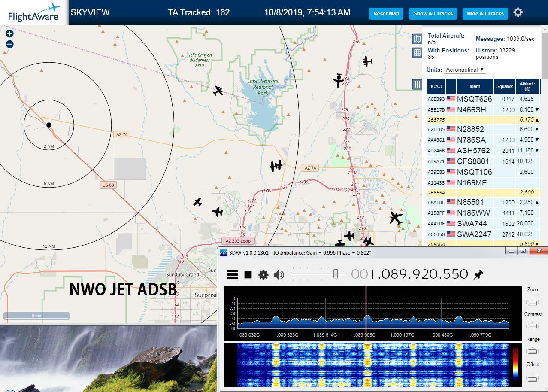
Task: Open SDR# hamburger menu
Action: click(x=233, y=275)
